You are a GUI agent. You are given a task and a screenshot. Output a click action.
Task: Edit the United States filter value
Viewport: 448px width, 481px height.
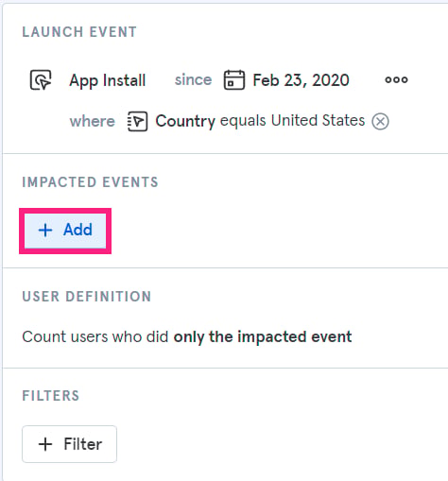318,121
